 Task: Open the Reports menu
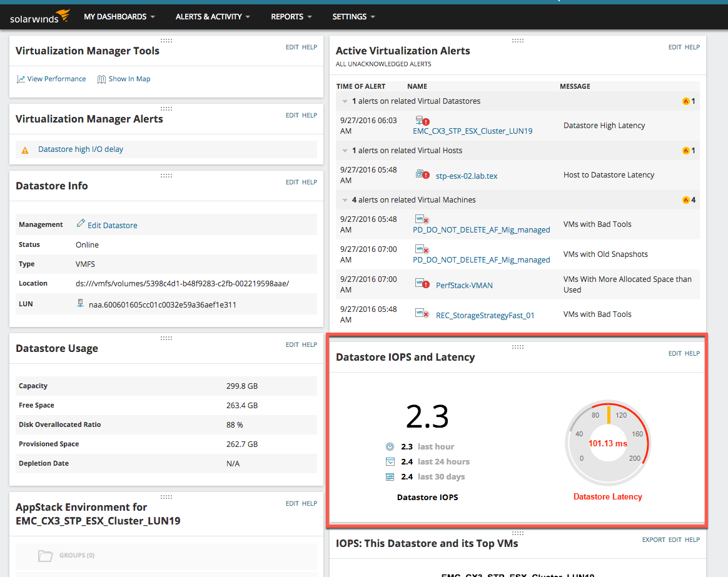(291, 17)
